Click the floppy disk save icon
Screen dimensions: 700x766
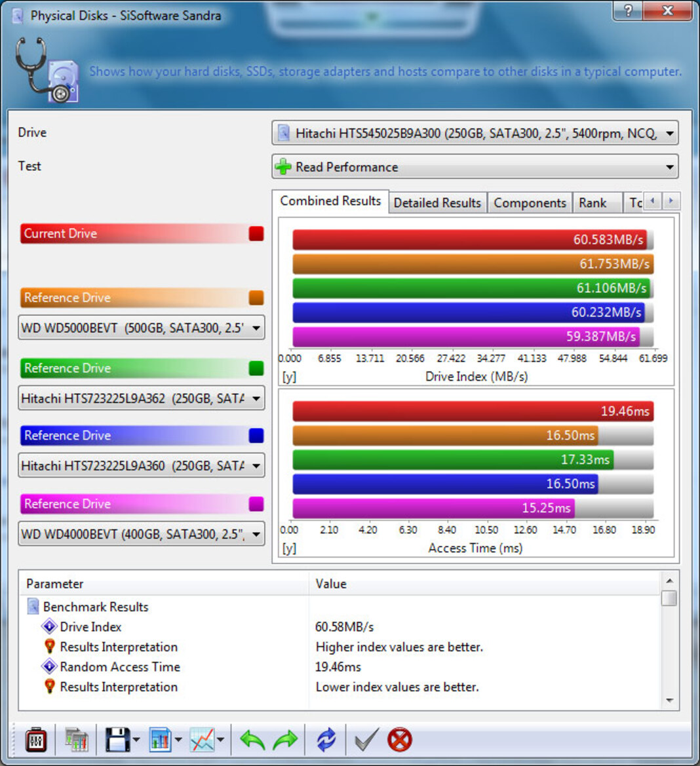pos(117,740)
